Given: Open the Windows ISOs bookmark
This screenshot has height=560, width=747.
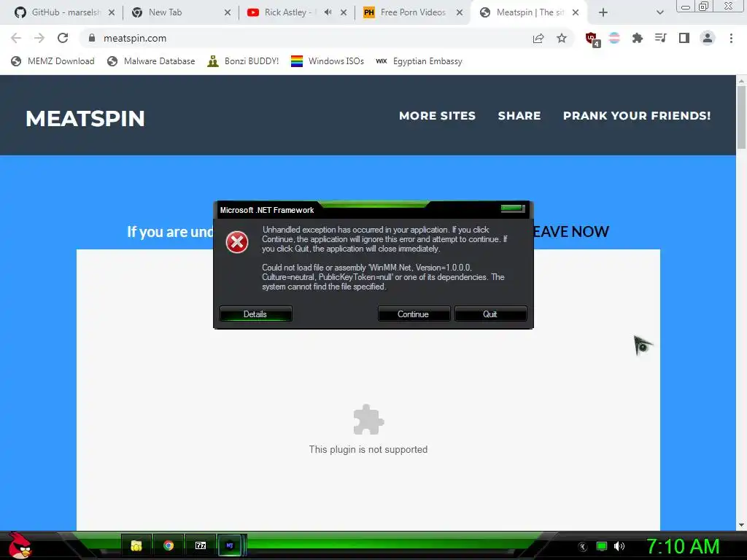Looking at the screenshot, I should 328,61.
